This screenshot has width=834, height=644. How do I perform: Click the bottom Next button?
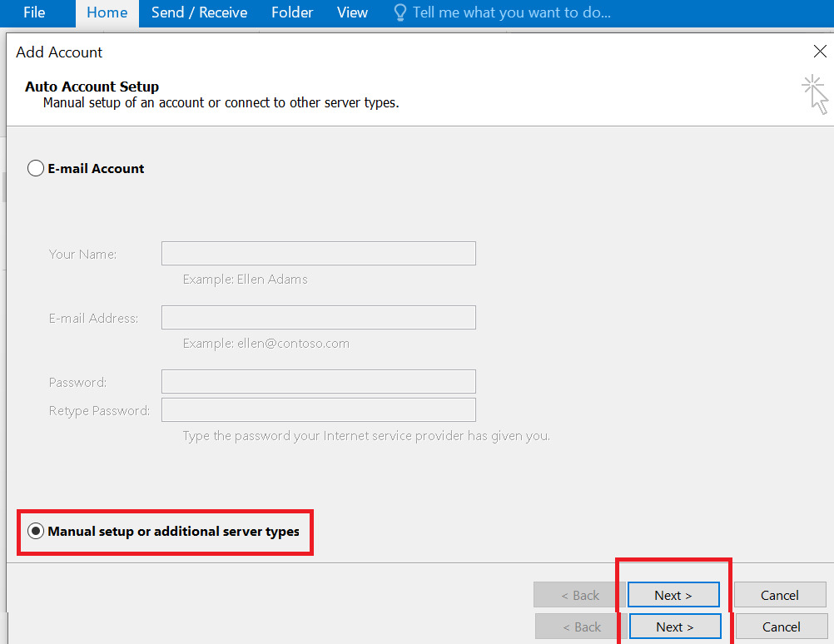point(674,626)
